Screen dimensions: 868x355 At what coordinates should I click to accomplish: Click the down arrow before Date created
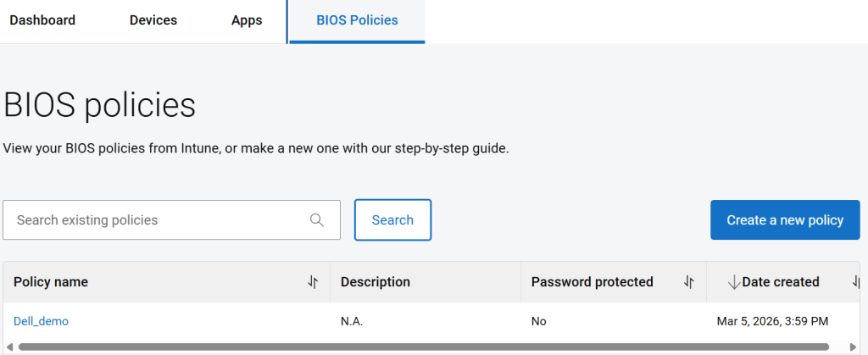(733, 282)
